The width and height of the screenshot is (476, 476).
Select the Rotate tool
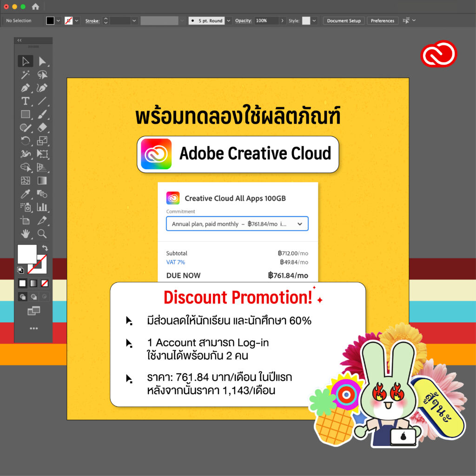coord(26,141)
